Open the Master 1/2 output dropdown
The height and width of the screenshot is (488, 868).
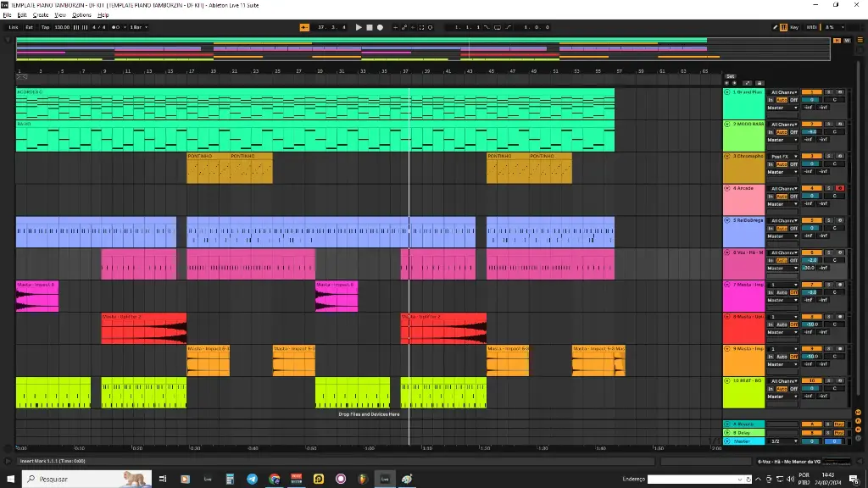tap(782, 441)
